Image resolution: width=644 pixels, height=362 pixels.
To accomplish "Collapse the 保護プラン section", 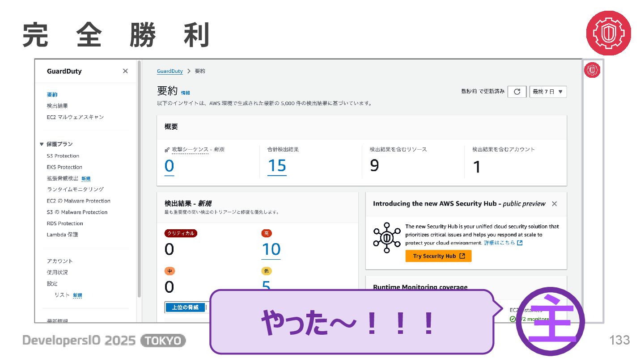I will tap(56, 144).
